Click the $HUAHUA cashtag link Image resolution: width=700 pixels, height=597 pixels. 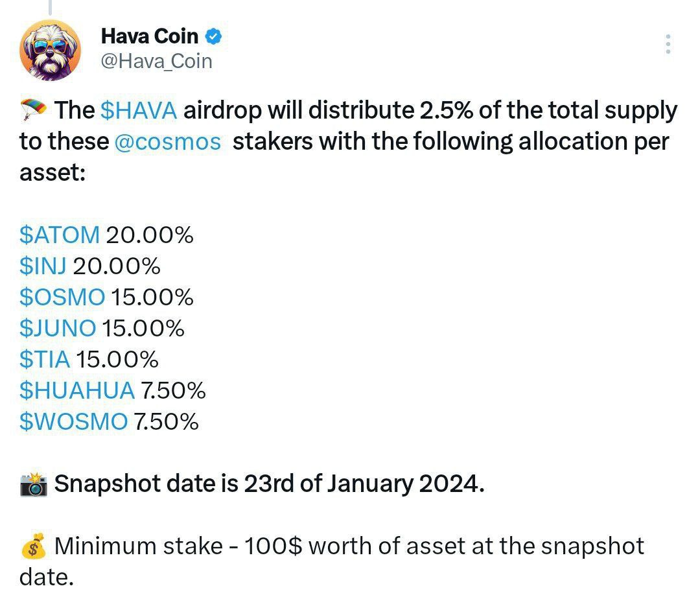[76, 390]
